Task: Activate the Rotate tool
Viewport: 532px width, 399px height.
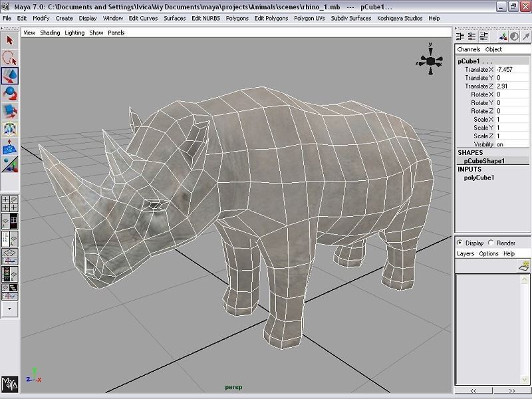Action: click(x=9, y=93)
